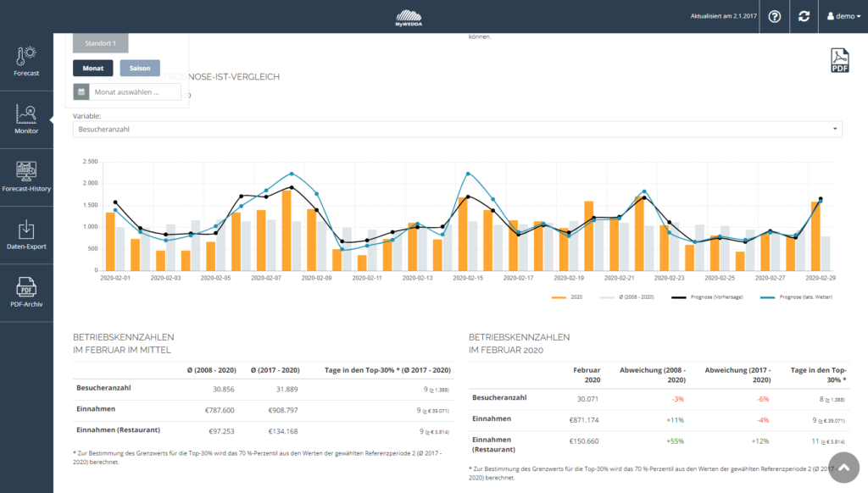Click the refresh icon in header
The width and height of the screenshot is (868, 493).
pos(804,17)
